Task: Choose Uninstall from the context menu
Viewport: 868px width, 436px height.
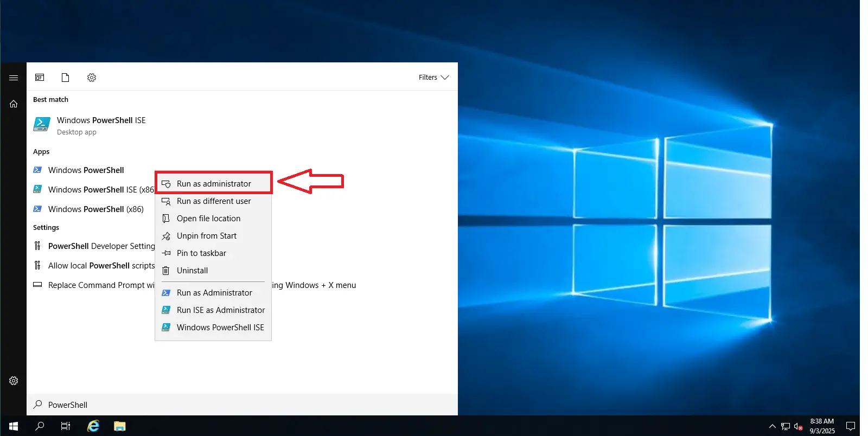Action: (192, 271)
